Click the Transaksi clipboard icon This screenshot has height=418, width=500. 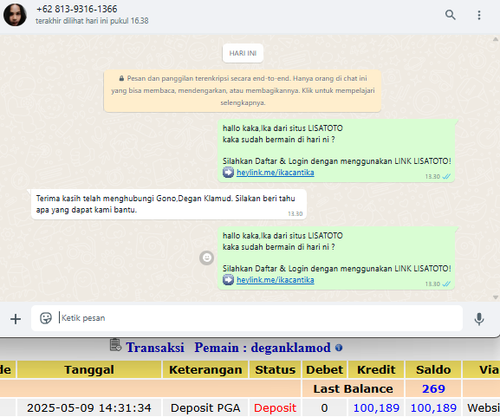click(x=115, y=345)
